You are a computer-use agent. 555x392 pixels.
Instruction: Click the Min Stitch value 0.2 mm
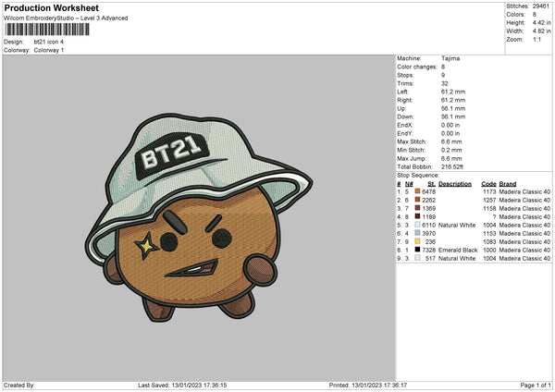451,150
